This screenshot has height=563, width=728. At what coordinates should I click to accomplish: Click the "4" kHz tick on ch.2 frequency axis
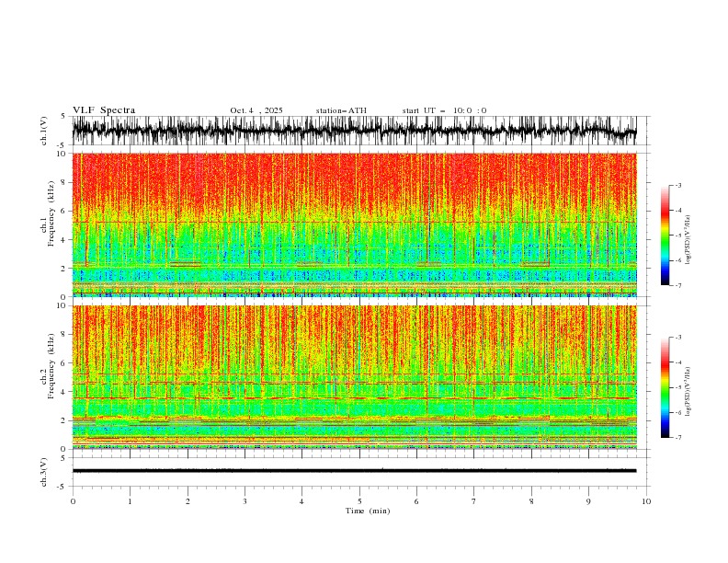pos(64,392)
